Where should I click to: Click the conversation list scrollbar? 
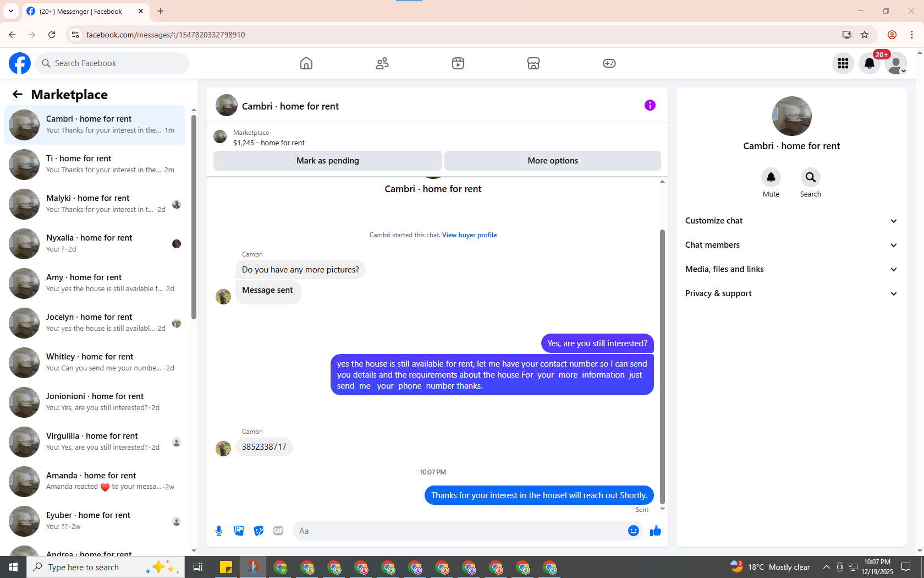[194, 217]
